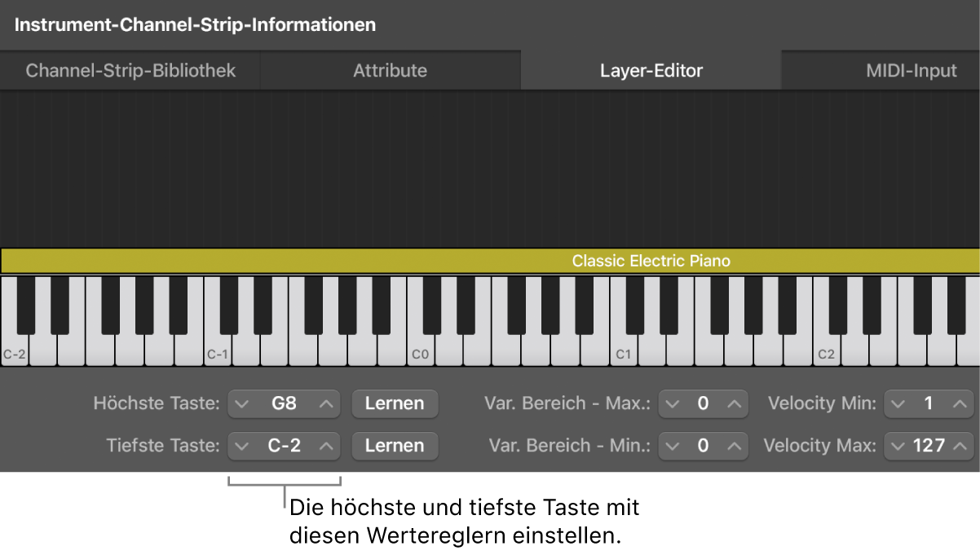Lower the Velocity Max 127 value
Viewport: 980px width, 555px height.
click(x=898, y=446)
